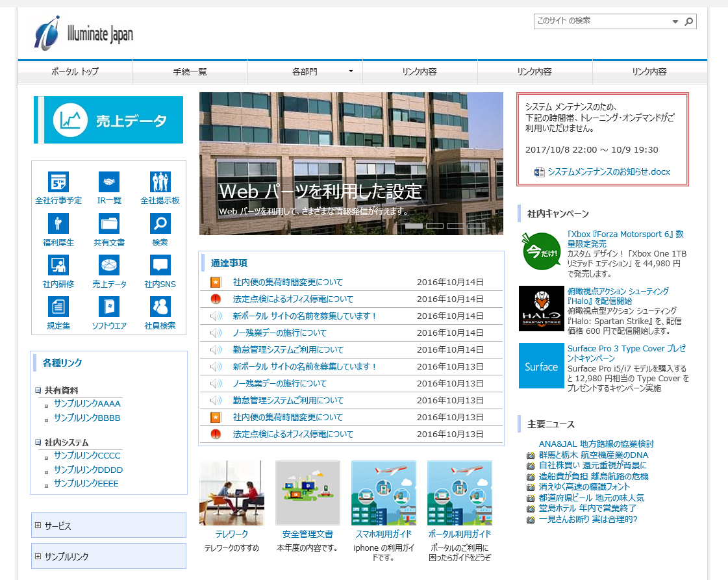
Task: Click the magnifier icon in the site search box
Action: pyautogui.click(x=689, y=21)
